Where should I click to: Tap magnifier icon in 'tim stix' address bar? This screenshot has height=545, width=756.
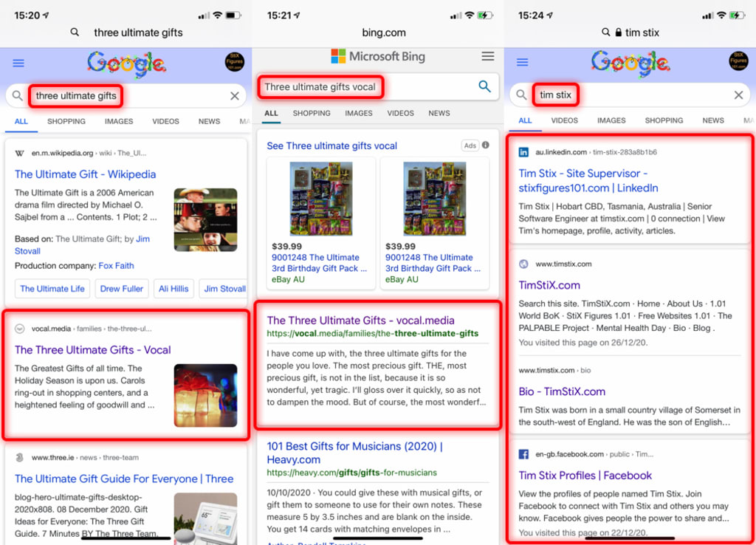(606, 32)
